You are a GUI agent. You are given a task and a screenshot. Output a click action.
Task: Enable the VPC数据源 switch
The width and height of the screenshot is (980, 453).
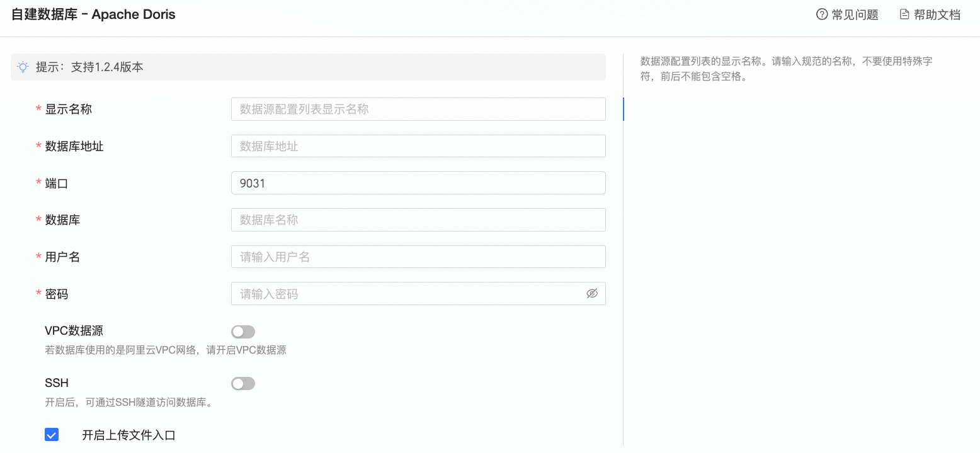tap(243, 332)
